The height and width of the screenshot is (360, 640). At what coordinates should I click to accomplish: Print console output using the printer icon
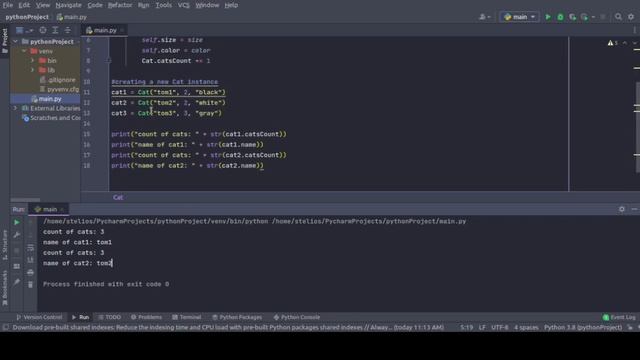(30, 272)
